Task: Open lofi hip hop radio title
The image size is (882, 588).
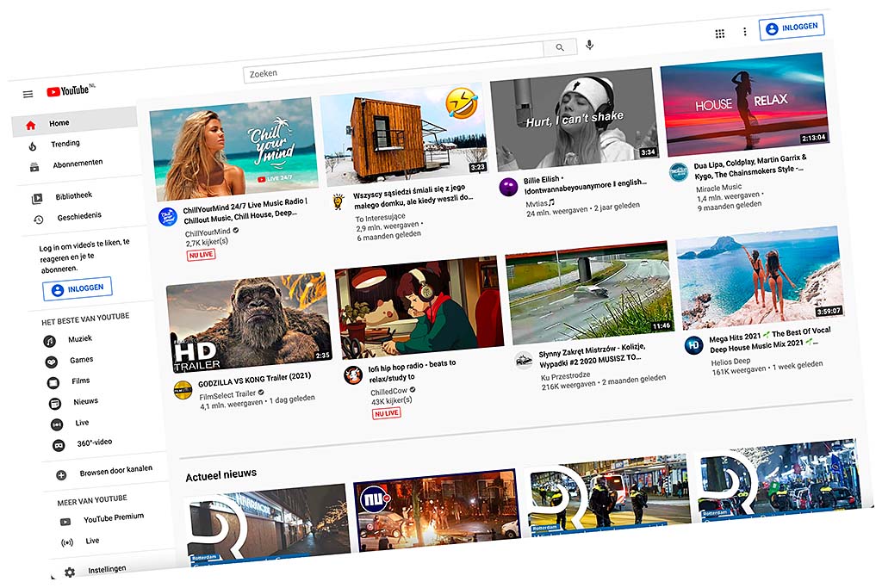Action: click(413, 370)
